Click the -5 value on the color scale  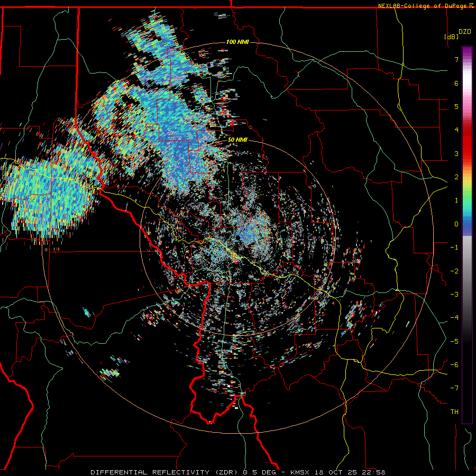(454, 342)
